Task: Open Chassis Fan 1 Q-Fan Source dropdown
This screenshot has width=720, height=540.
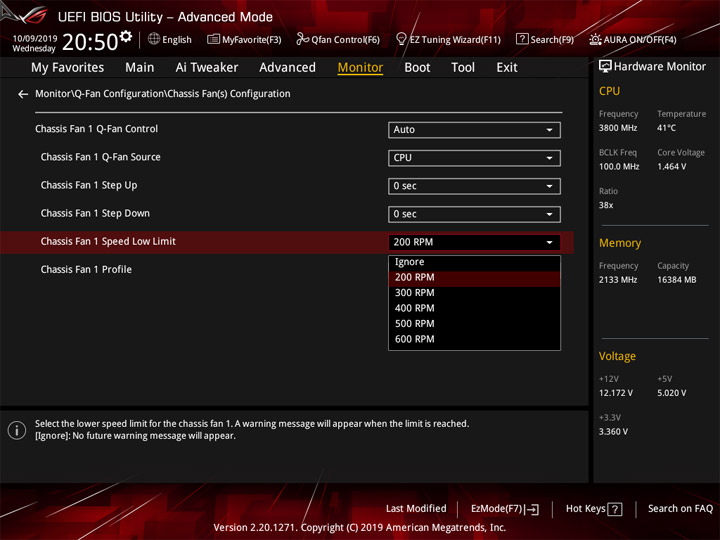Action: [x=474, y=158]
